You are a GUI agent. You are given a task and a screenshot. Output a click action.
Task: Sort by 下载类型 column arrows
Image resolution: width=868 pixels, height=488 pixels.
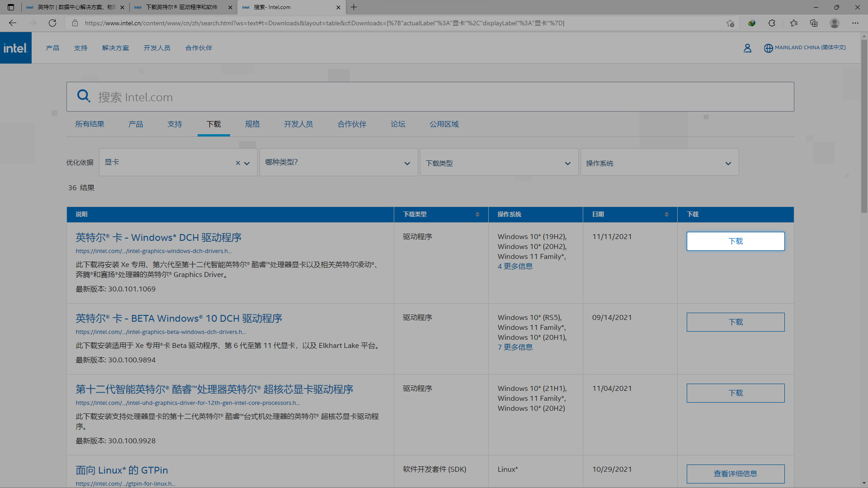pyautogui.click(x=477, y=214)
